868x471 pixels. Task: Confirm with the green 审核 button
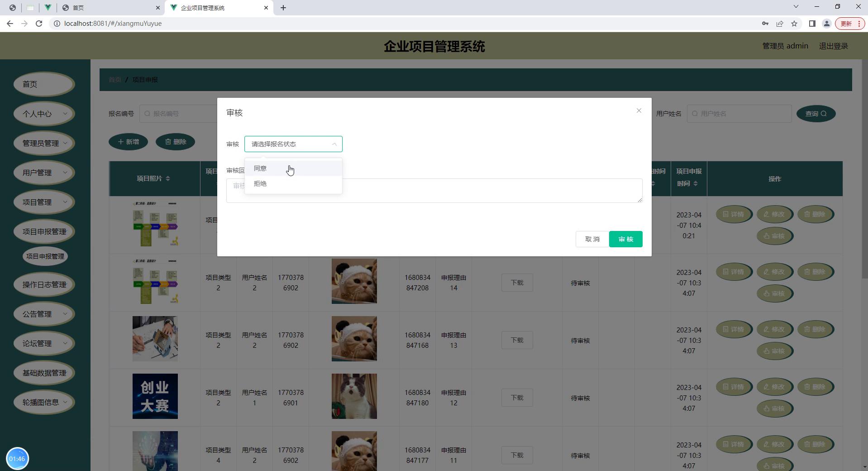(625, 239)
